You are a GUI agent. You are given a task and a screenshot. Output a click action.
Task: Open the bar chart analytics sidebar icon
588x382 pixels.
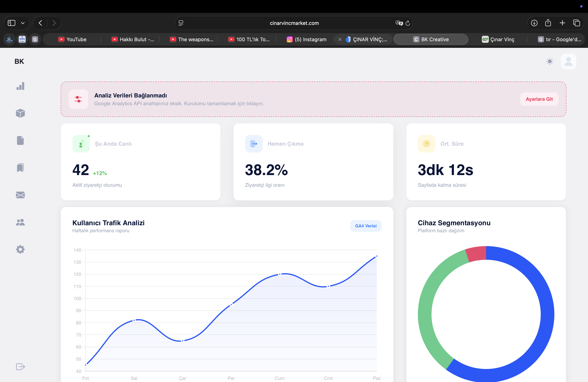tap(20, 86)
